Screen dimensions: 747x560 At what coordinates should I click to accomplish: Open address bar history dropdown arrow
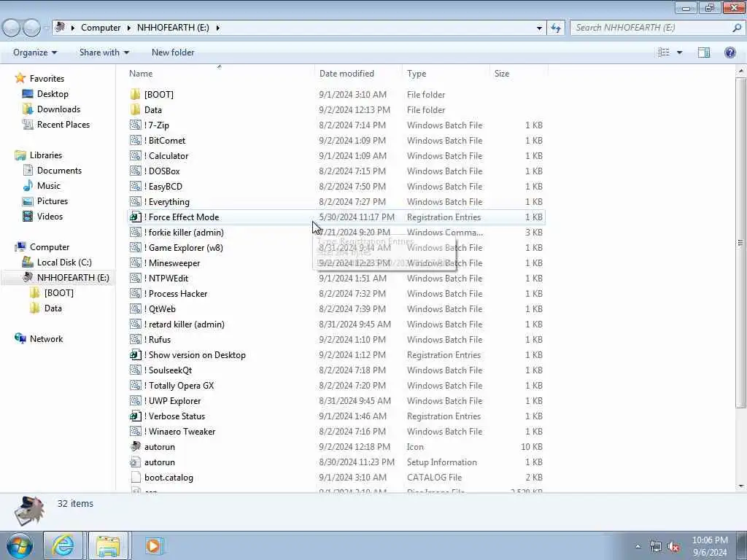pyautogui.click(x=539, y=28)
